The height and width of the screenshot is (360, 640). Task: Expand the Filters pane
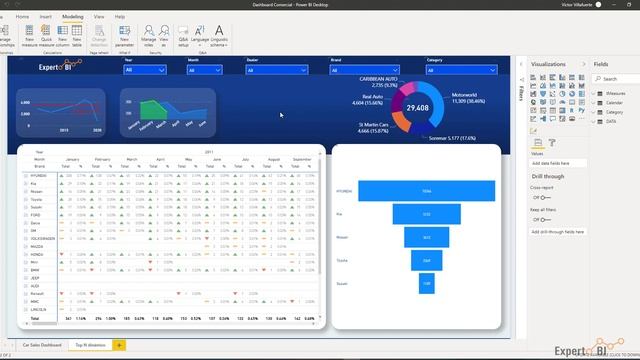(521, 64)
